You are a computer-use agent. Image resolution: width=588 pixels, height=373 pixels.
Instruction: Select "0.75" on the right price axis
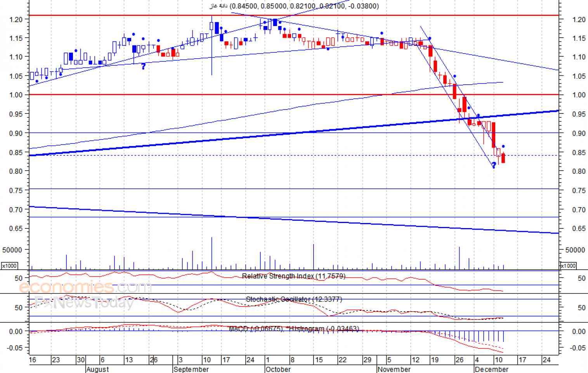579,190
